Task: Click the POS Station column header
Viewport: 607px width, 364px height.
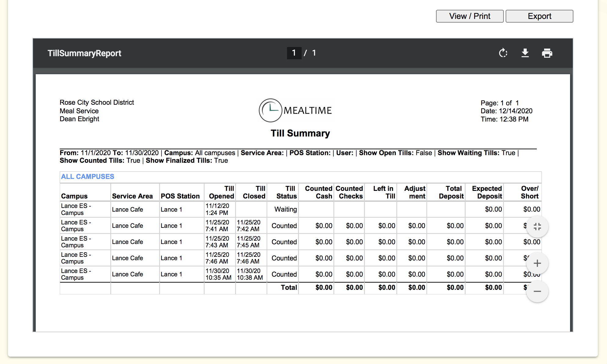Action: 180,196
